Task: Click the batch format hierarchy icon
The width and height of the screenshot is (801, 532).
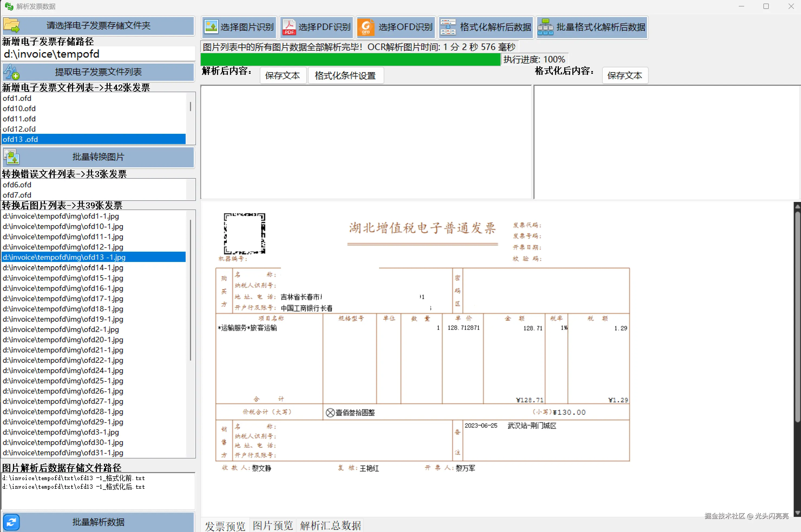Action: pos(545,27)
